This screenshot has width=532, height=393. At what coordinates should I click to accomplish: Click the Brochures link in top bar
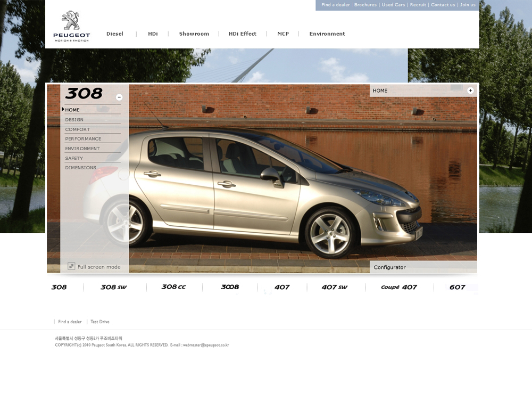[x=365, y=5]
